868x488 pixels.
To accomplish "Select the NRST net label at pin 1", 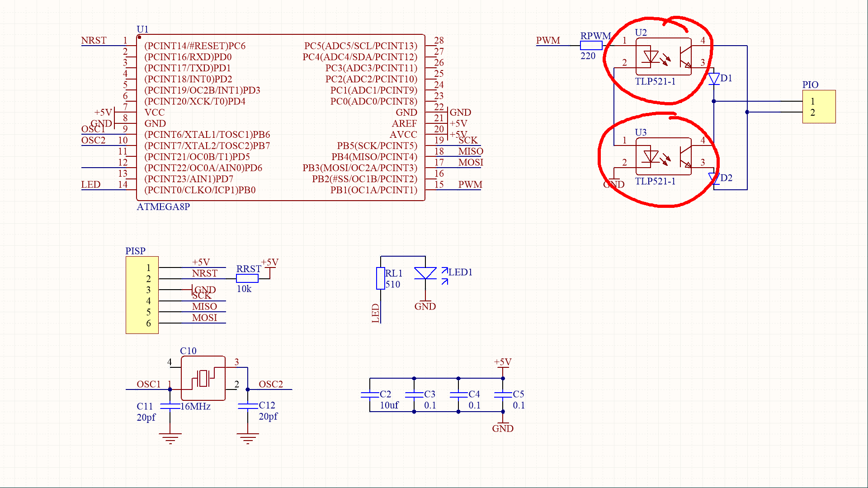I will click(x=94, y=41).
